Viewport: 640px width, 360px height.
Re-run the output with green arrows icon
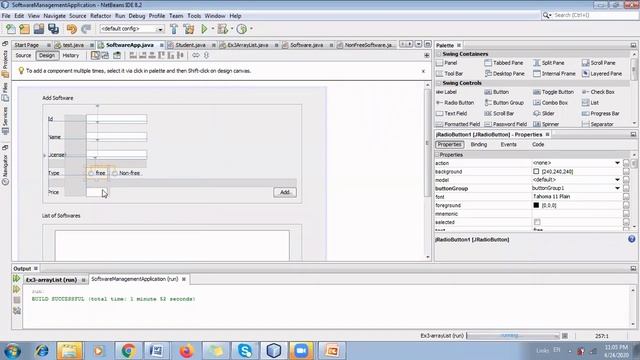click(16, 279)
